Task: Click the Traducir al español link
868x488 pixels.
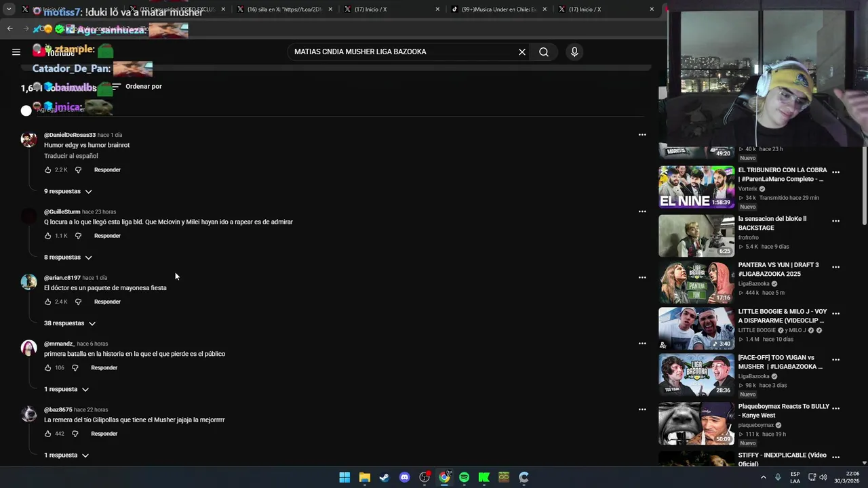Action: [x=71, y=156]
